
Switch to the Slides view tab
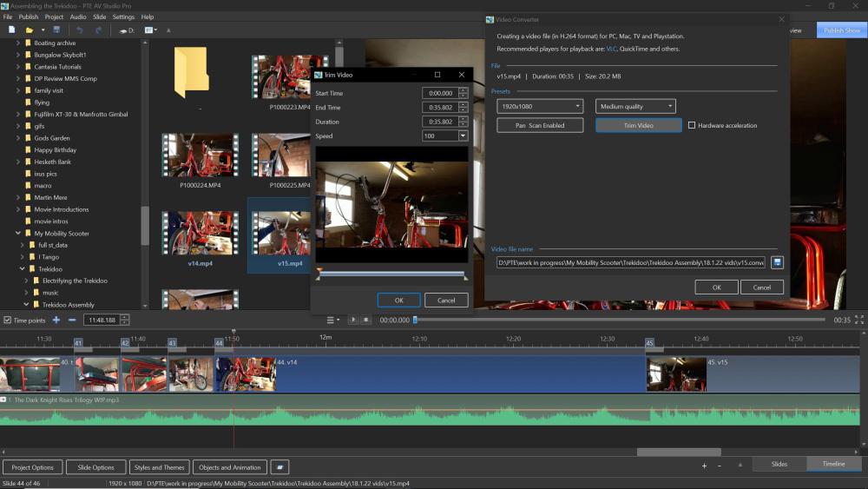tap(779, 464)
